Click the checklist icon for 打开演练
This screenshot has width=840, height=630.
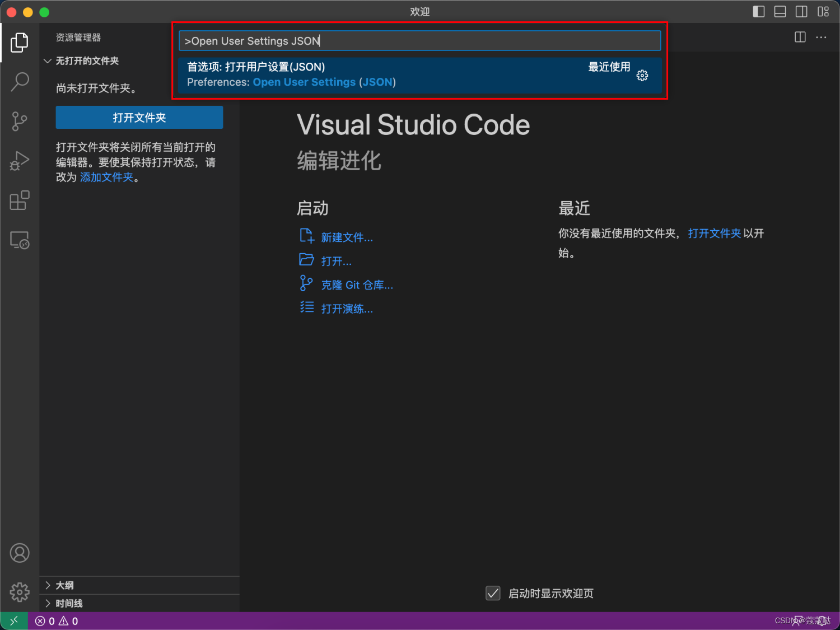point(306,307)
